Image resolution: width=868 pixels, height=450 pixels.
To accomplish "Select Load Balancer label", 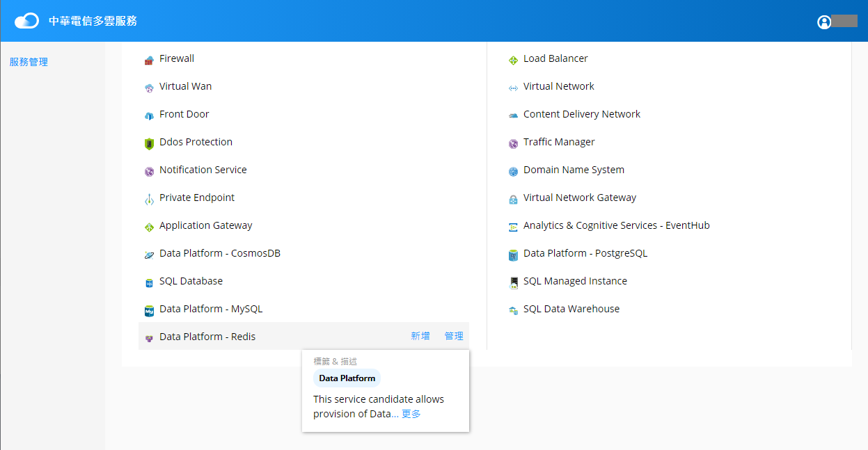I will (x=555, y=58).
